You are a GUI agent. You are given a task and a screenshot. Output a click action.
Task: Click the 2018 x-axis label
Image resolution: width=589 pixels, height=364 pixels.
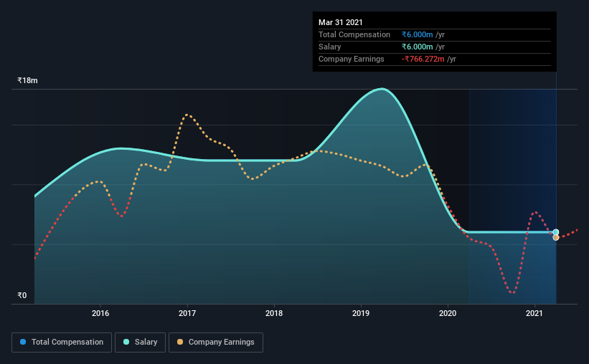pyautogui.click(x=274, y=313)
